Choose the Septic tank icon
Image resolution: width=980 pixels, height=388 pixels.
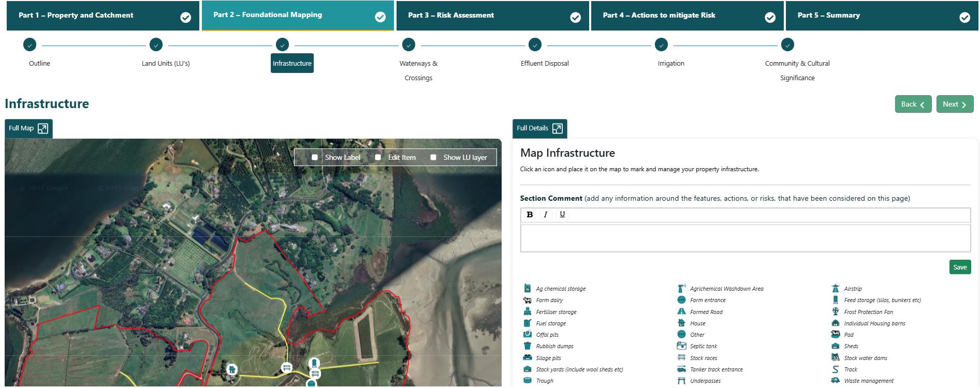coord(681,346)
